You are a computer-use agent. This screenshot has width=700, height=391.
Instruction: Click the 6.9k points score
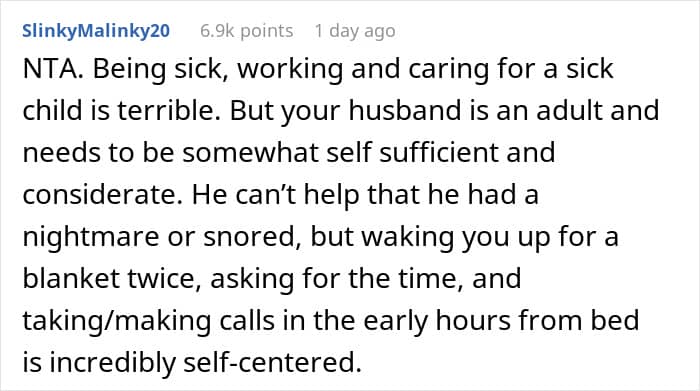246,31
